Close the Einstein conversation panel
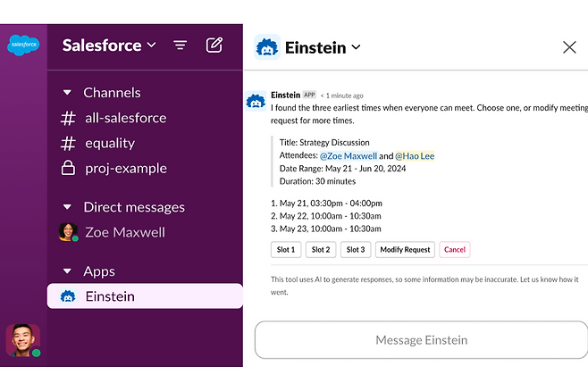 point(569,47)
